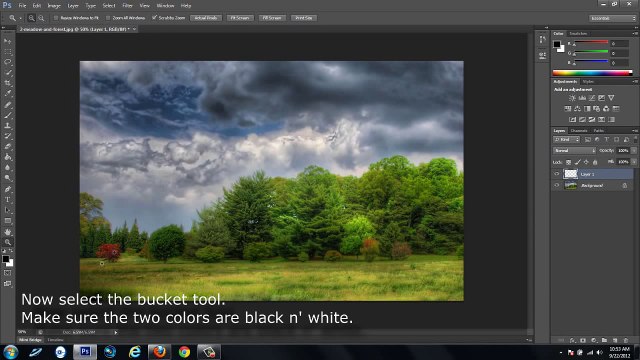Select the Healing Brush tool
Screen dimensions: 640x360
point(7,104)
